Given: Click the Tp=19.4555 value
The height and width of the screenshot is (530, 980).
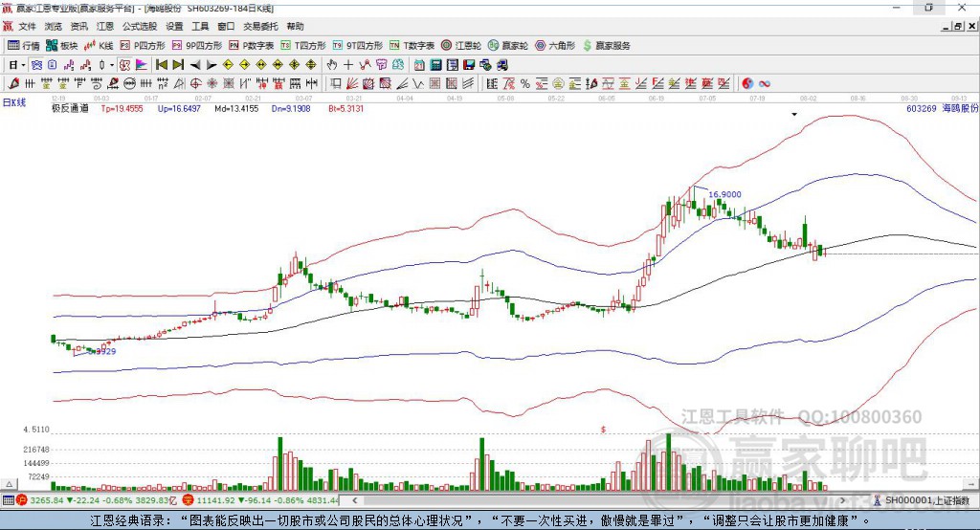Looking at the screenshot, I should pos(122,108).
